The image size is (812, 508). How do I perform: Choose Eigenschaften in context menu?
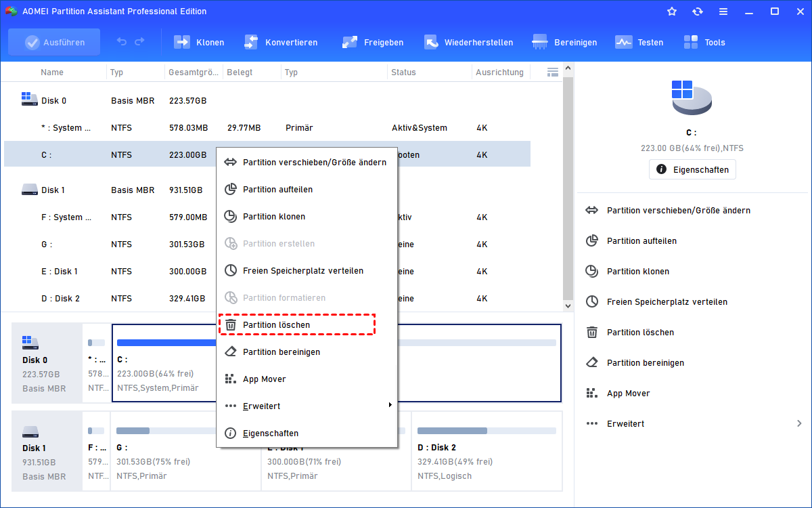(x=307, y=433)
